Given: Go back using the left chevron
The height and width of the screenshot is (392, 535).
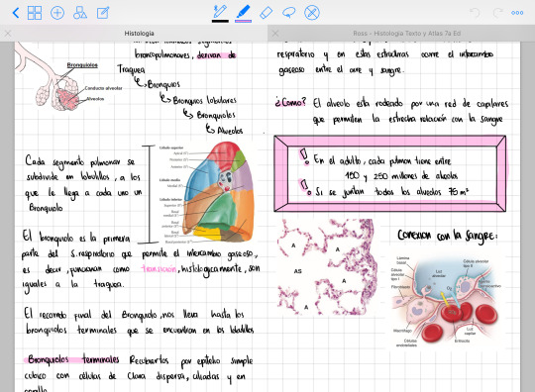Looking at the screenshot, I should (16, 13).
